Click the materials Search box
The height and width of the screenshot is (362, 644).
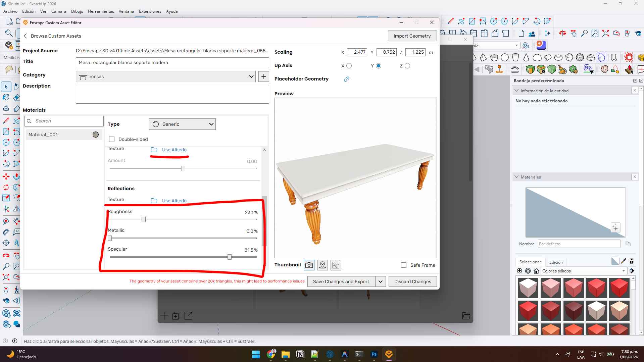coord(64,121)
